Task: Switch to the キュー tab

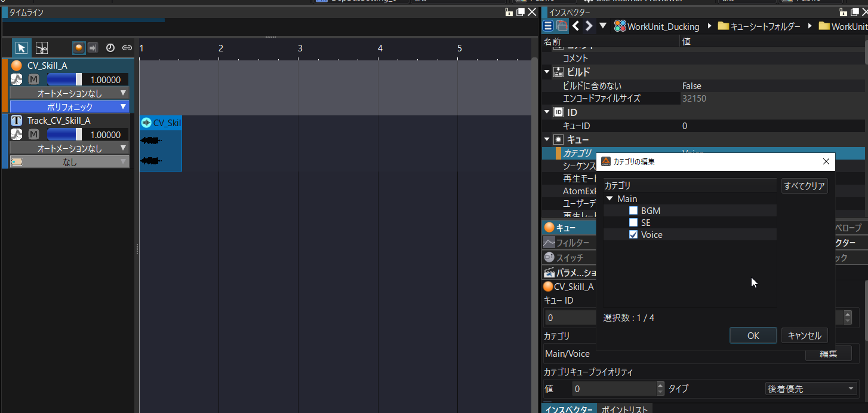Action: [568, 227]
